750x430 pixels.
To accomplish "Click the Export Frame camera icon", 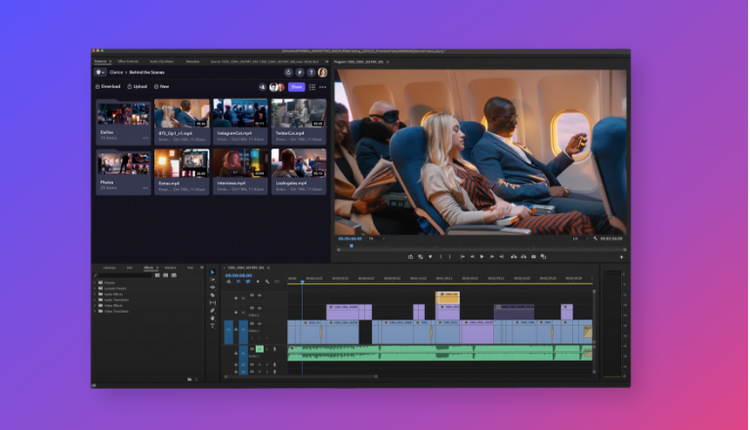I will point(533,257).
